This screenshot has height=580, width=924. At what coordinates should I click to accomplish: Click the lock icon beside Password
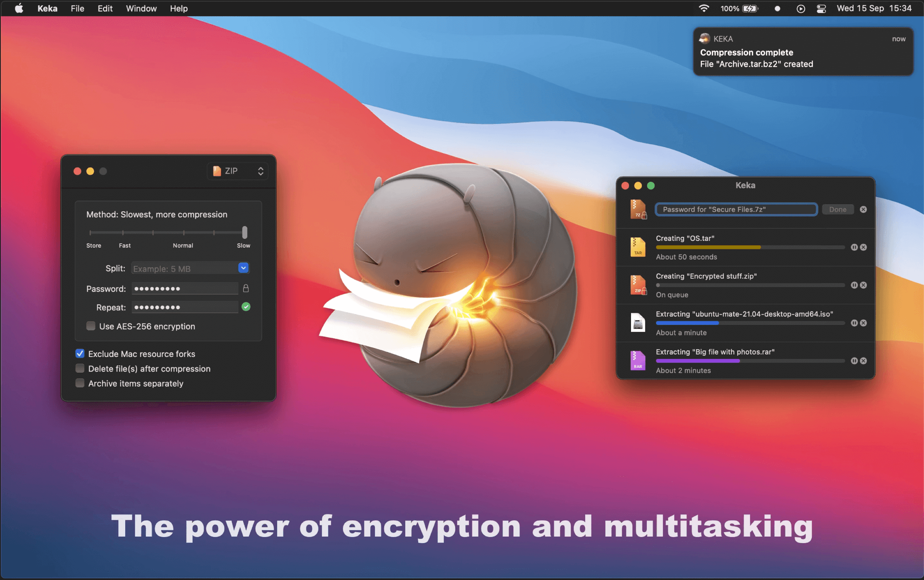coord(246,288)
